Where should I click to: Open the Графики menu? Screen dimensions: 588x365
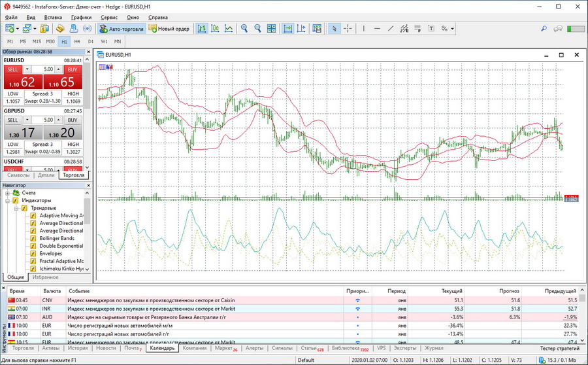pyautogui.click(x=81, y=16)
